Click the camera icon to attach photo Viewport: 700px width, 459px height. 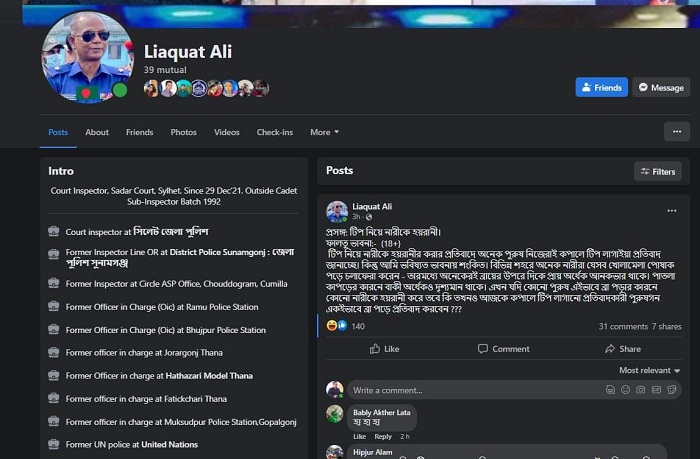tap(641, 390)
